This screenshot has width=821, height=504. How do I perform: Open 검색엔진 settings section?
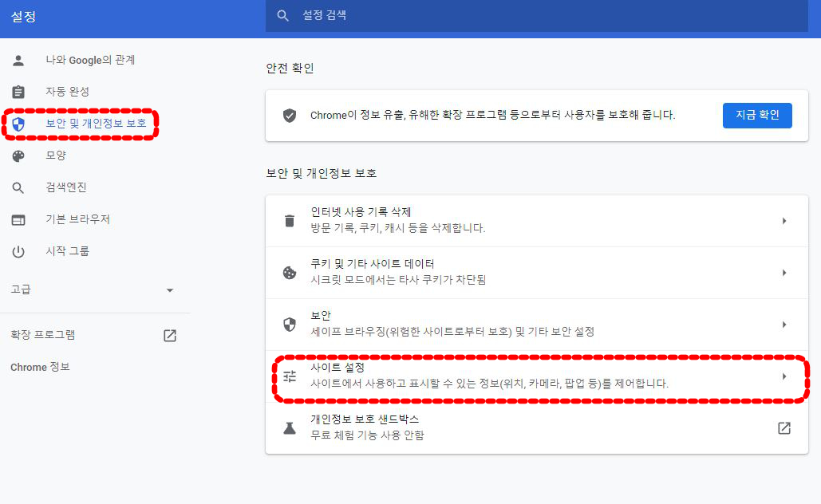66,187
